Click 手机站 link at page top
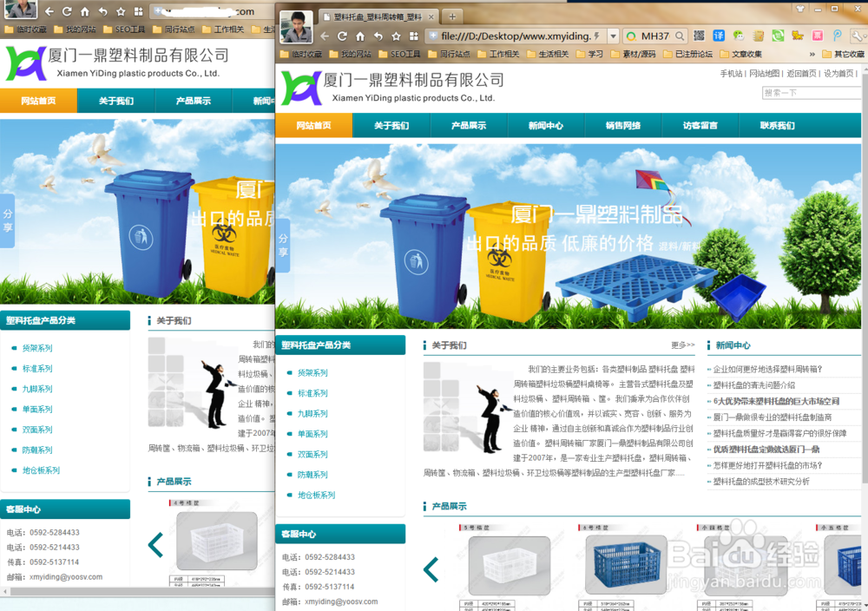Viewport: 868px width, 611px height. [731, 74]
